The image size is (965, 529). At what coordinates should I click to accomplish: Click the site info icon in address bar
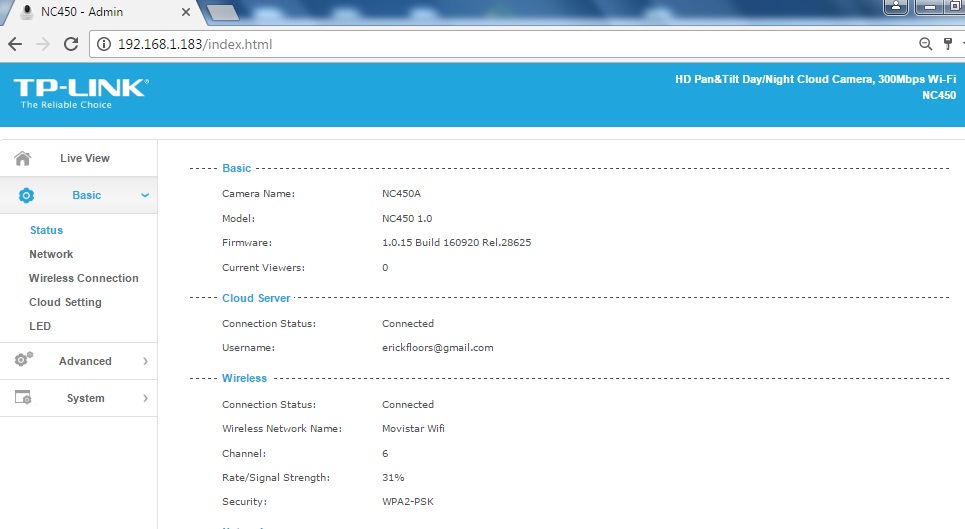pos(104,44)
